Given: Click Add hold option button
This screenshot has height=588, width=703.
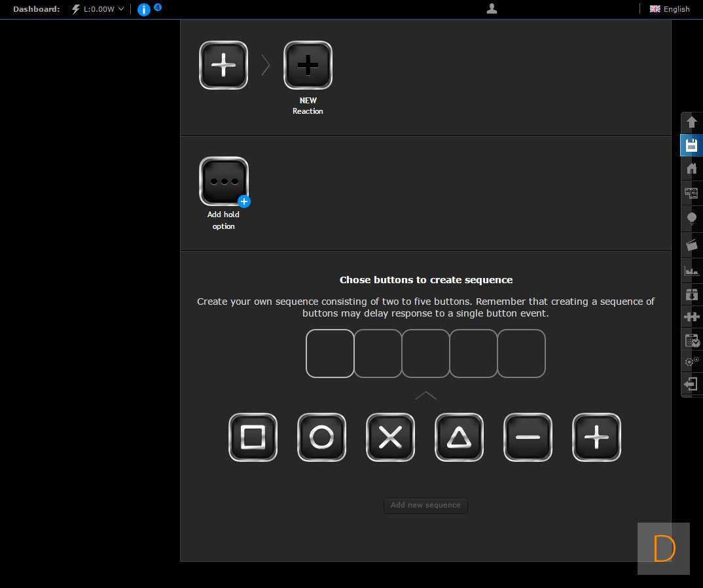Looking at the screenshot, I should coord(224,181).
